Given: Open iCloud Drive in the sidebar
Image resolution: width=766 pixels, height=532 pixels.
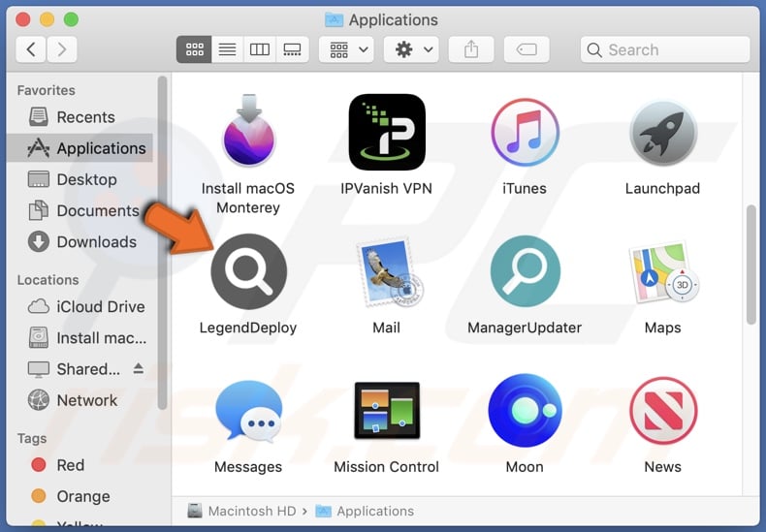Looking at the screenshot, I should pos(80,306).
